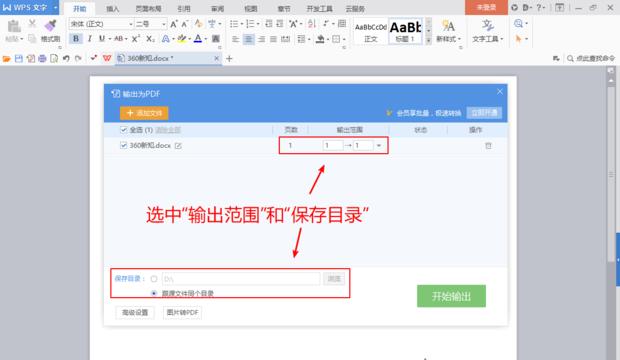Click the Open folder icon in quick toolbar
The height and width of the screenshot is (360, 620).
pos(6,59)
